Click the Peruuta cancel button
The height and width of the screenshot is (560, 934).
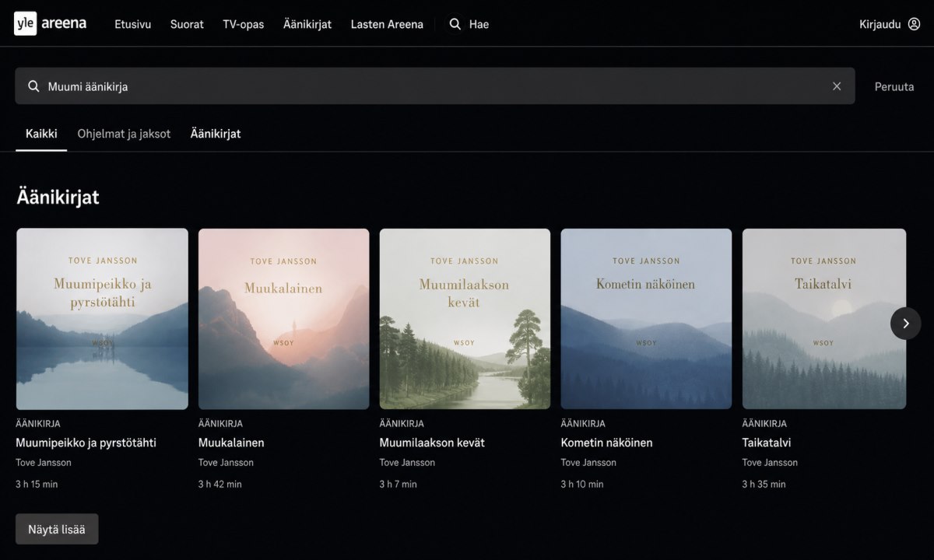click(894, 86)
